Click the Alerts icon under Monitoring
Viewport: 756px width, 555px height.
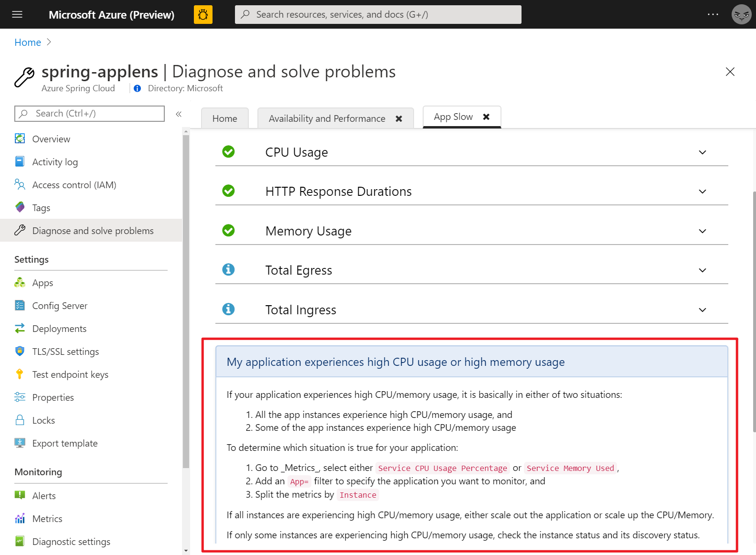pyautogui.click(x=20, y=495)
